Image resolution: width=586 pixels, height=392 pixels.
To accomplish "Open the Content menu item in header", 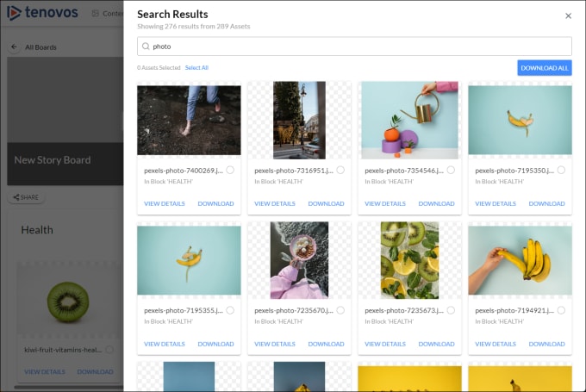I will [107, 14].
